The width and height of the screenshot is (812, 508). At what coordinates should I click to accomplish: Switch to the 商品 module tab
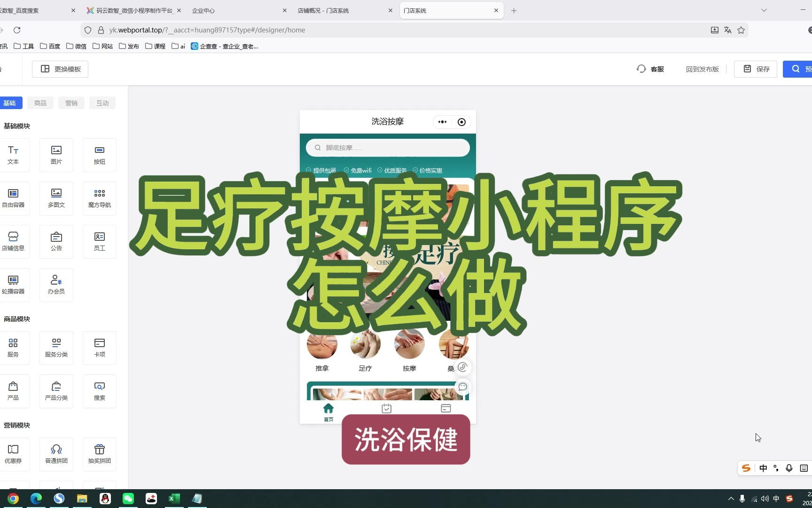[40, 103]
